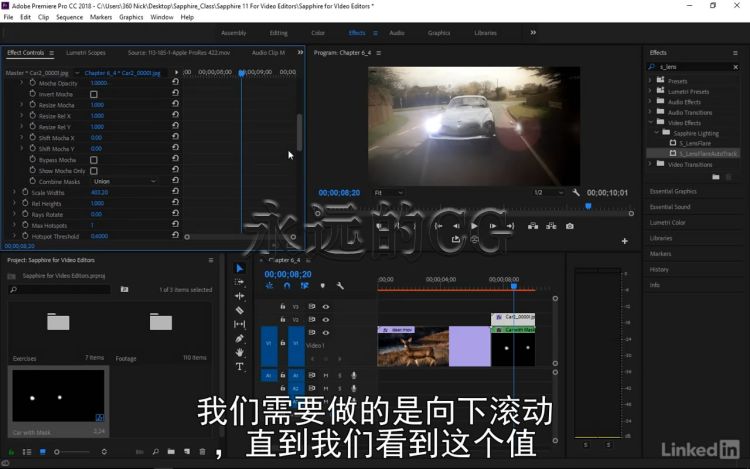This screenshot has width=750, height=469.
Task: Open the Essential Sound panel
Action: pos(670,207)
